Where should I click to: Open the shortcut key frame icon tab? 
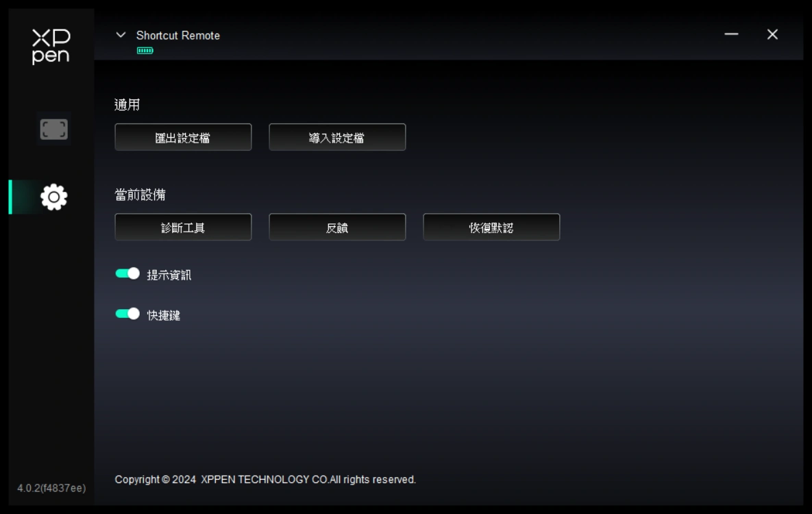54,129
